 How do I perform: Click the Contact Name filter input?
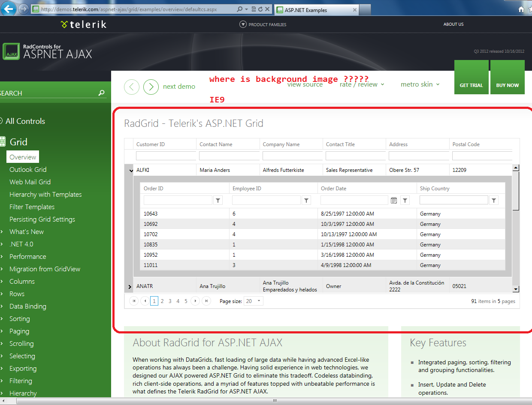pyautogui.click(x=229, y=156)
